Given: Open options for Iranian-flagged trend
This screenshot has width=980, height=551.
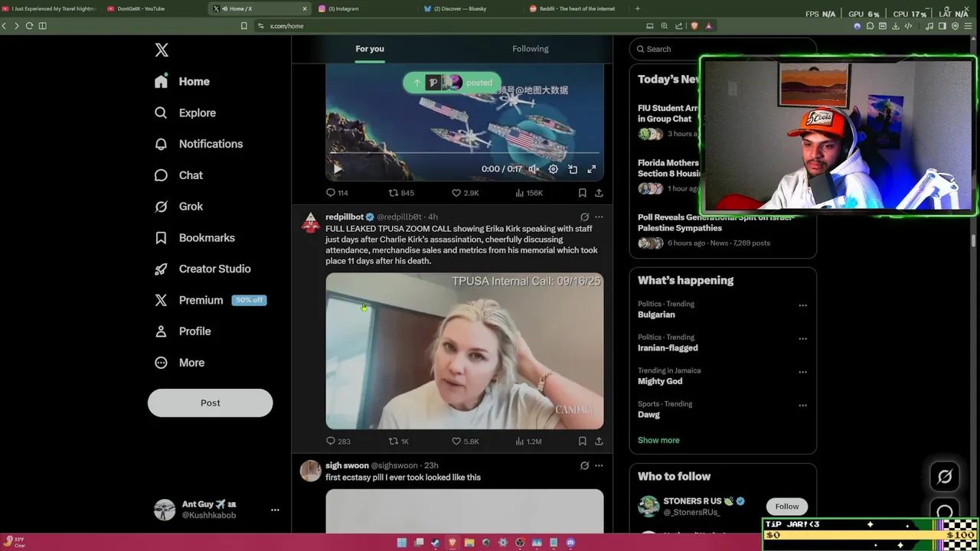Looking at the screenshot, I should point(802,339).
